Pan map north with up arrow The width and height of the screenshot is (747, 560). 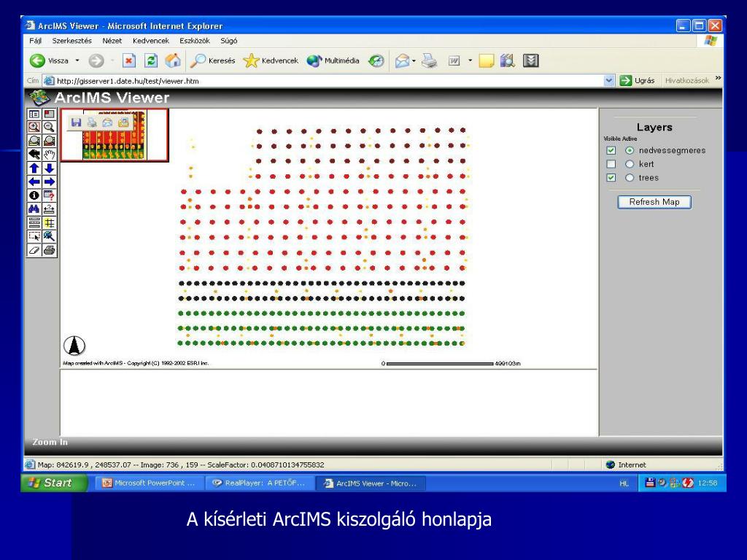pos(34,168)
